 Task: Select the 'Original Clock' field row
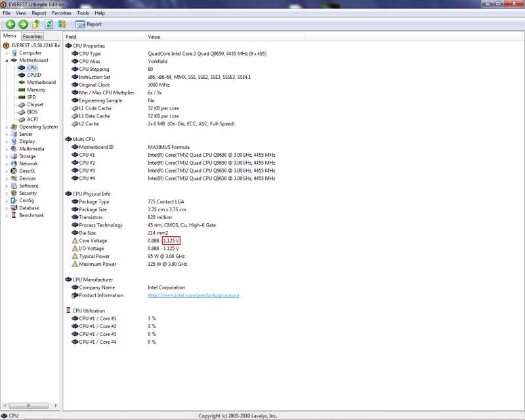coord(94,85)
